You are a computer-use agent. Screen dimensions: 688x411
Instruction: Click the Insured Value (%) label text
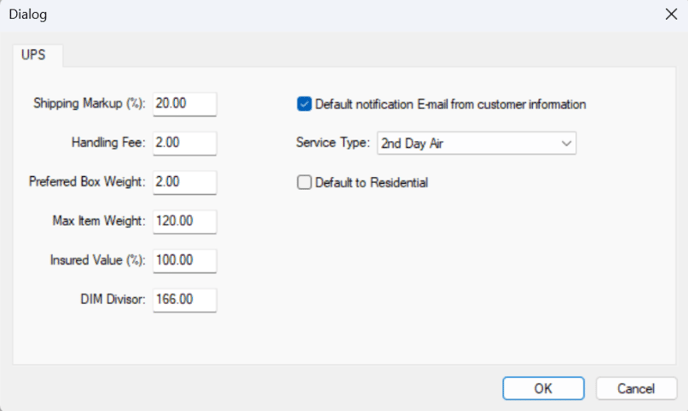pos(97,260)
